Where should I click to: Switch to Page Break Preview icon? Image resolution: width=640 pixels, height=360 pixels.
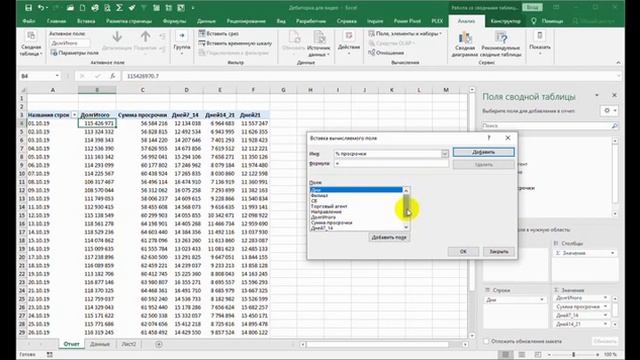pos(538,354)
